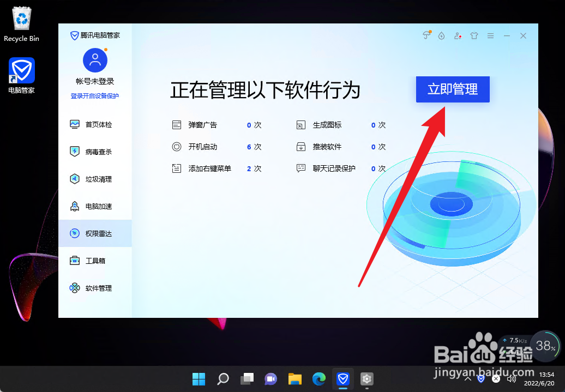Click the 推装软件 icon
Viewport: 565px width, 392px height.
point(301,147)
